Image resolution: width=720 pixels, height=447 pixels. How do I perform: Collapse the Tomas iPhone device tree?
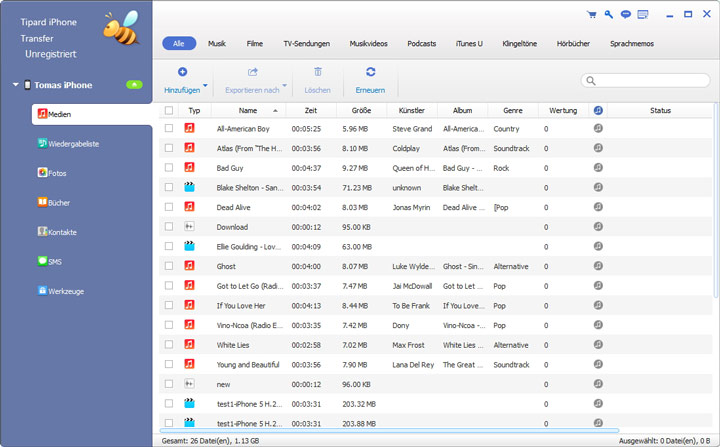pos(16,85)
